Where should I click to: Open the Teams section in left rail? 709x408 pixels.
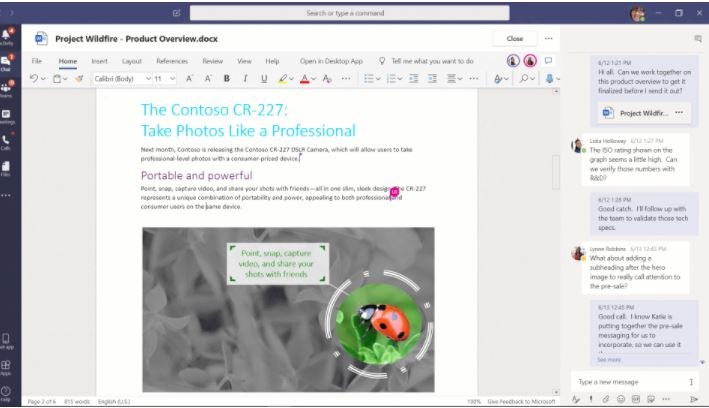tap(7, 89)
